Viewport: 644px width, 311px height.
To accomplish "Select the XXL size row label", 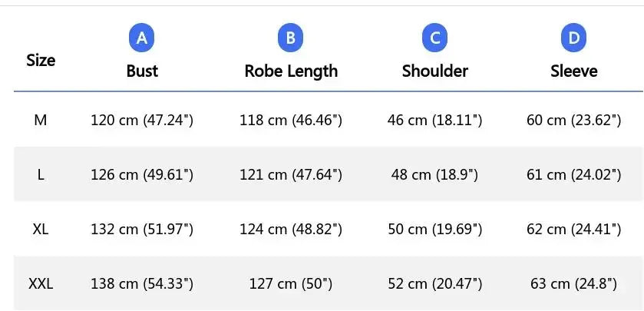I will (x=41, y=283).
